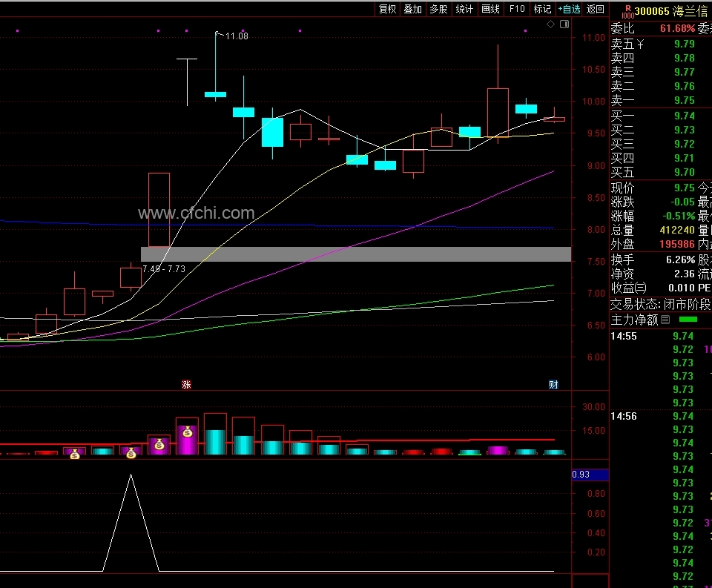Open the 标记 mark dropdown
The width and height of the screenshot is (712, 588).
tap(542, 9)
